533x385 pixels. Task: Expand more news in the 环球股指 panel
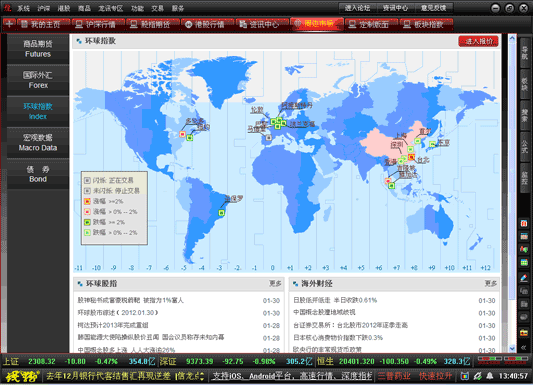point(275,283)
